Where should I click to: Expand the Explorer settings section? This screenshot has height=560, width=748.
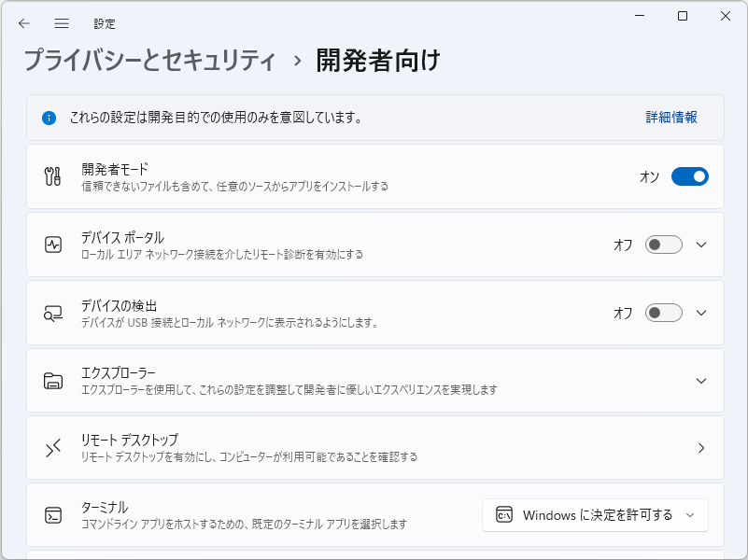(701, 380)
